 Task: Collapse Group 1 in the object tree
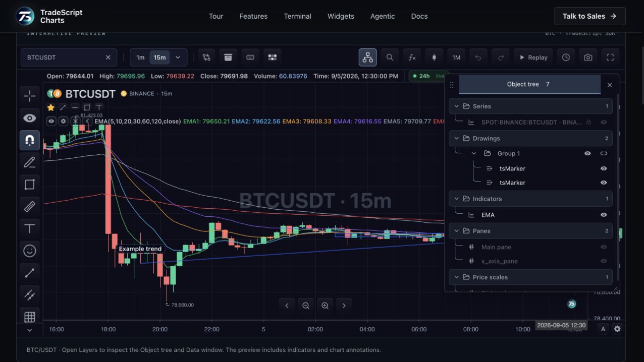pos(474,153)
